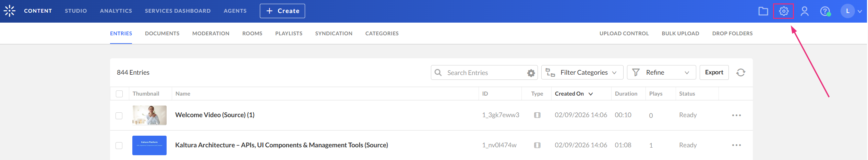Image resolution: width=868 pixels, height=160 pixels.
Task: Go to the Analytics menu
Action: pos(116,11)
